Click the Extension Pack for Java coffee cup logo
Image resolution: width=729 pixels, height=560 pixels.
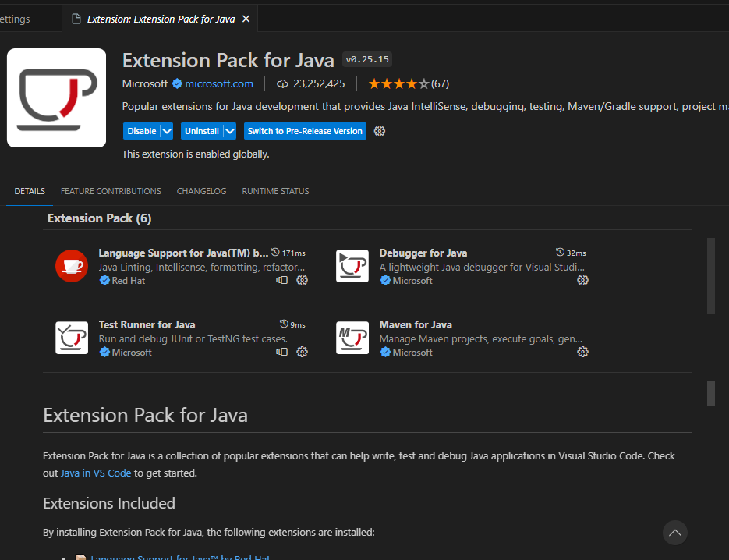click(x=56, y=97)
